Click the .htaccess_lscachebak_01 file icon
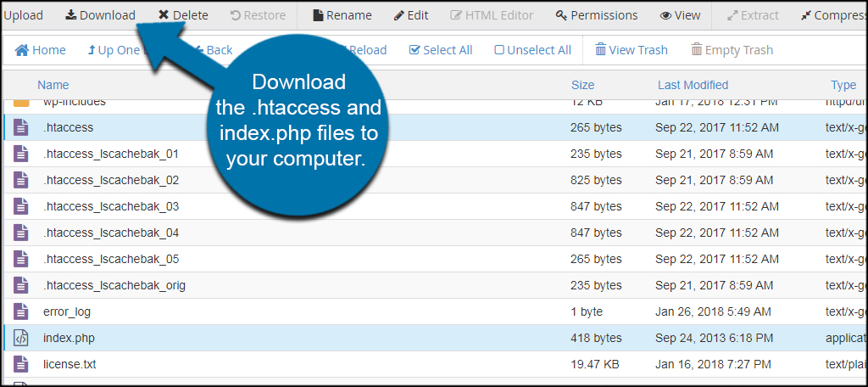The height and width of the screenshot is (387, 868). pyautogui.click(x=21, y=154)
